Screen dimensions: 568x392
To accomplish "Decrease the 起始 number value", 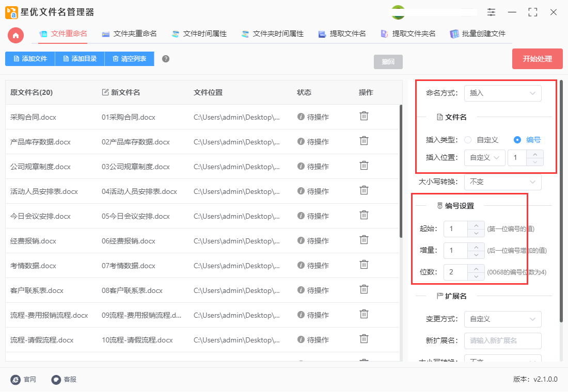I will 476,233.
